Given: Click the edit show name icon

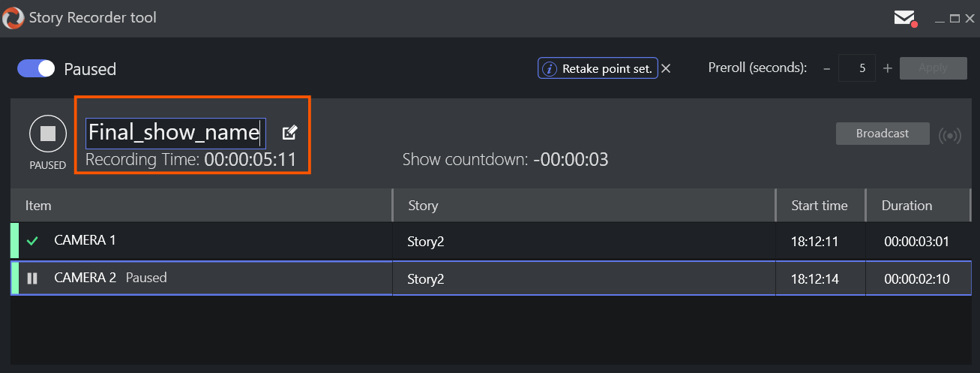Looking at the screenshot, I should [x=289, y=133].
